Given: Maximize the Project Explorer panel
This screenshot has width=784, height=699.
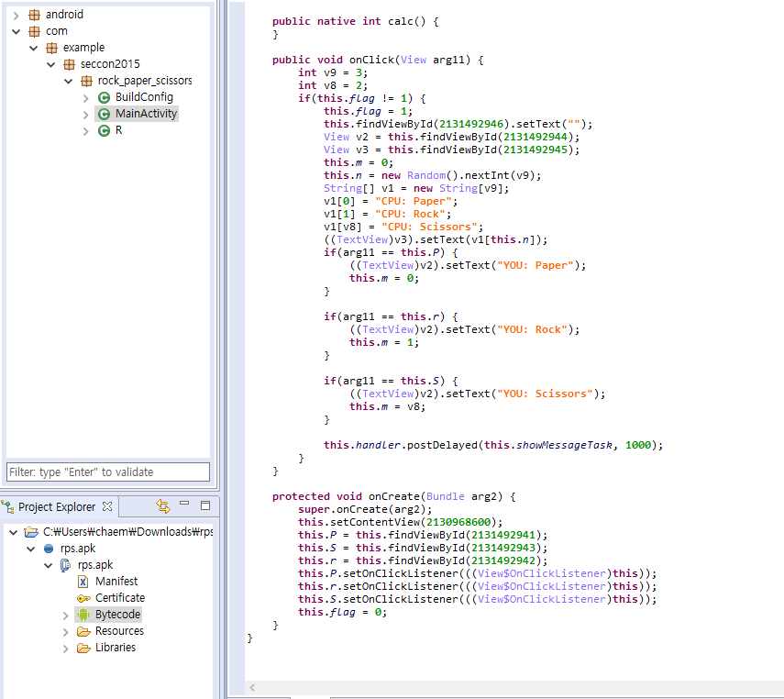Looking at the screenshot, I should 205,505.
